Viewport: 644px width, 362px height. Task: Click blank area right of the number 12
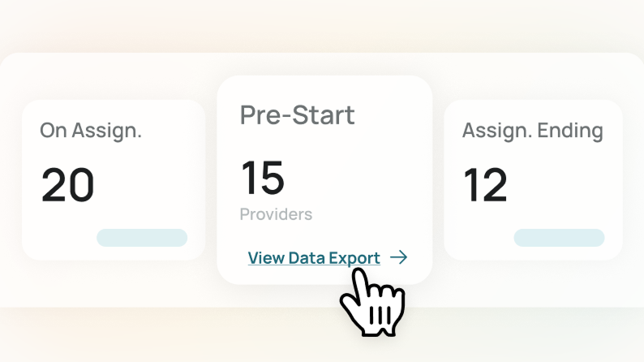tap(564, 185)
